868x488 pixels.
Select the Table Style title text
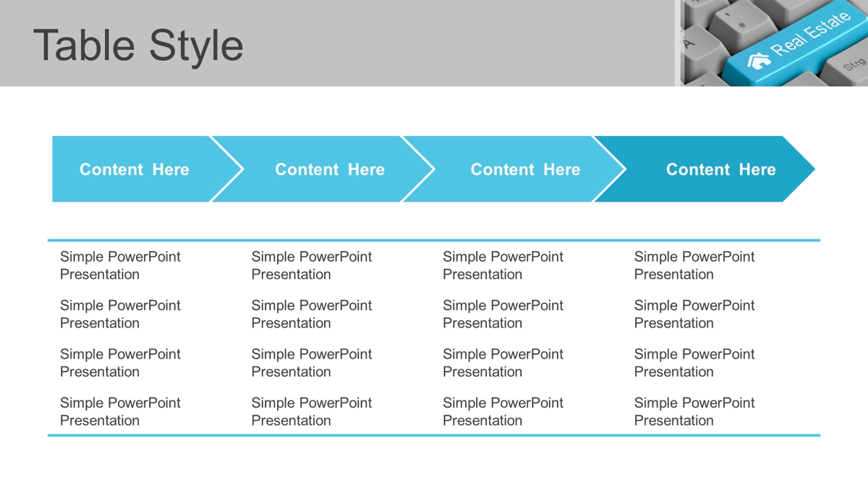(138, 45)
